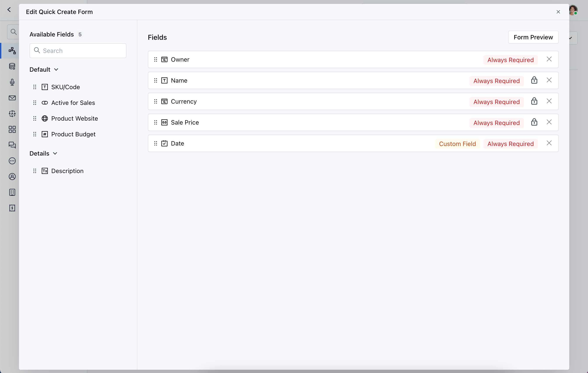Click the sync arrows icon in the sidebar
Image resolution: width=588 pixels, height=373 pixels.
pyautogui.click(x=12, y=113)
